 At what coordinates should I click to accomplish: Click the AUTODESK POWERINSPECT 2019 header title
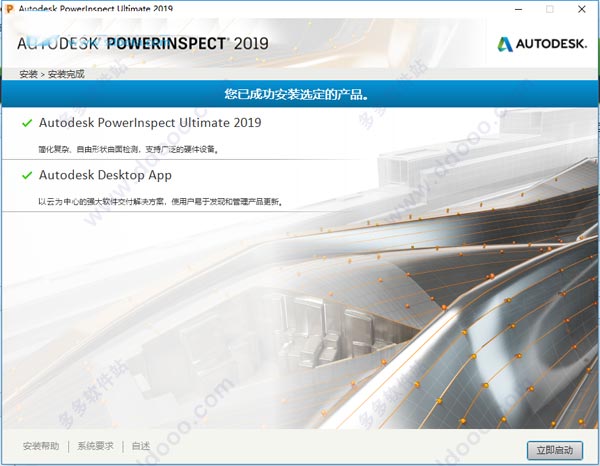[143, 43]
